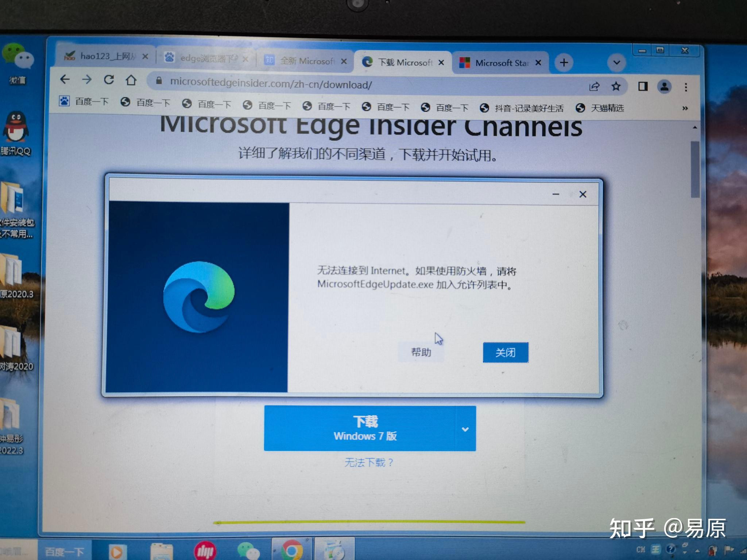747x560 pixels.
Task: Open the 2022.3 folder on desktop
Action: [x=12, y=426]
